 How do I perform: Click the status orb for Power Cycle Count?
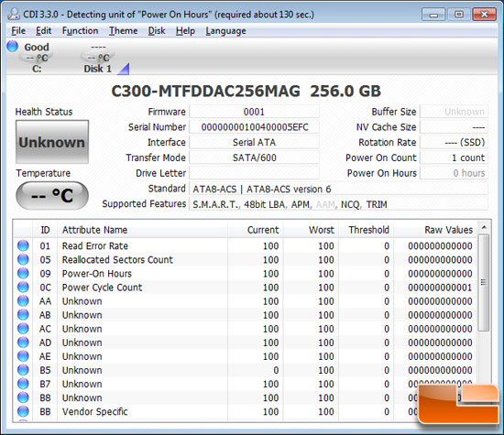pos(23,288)
